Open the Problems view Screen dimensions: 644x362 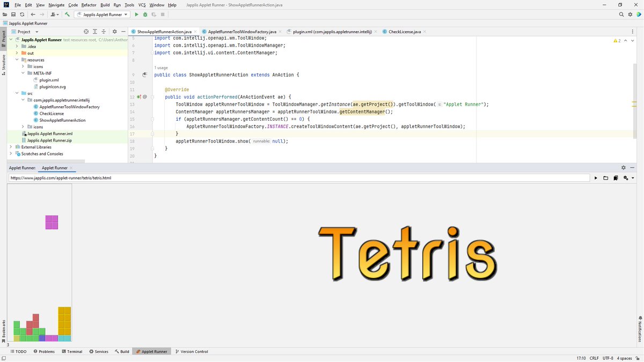45,351
